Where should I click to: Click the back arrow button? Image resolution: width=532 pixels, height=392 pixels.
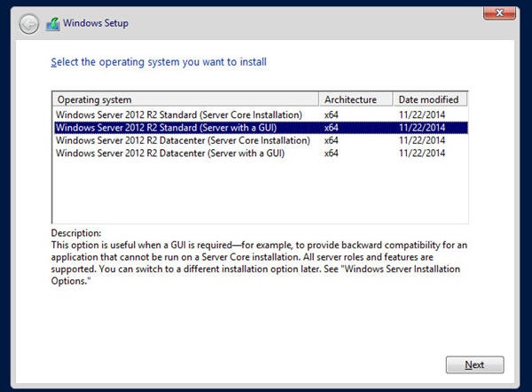pyautogui.click(x=29, y=24)
